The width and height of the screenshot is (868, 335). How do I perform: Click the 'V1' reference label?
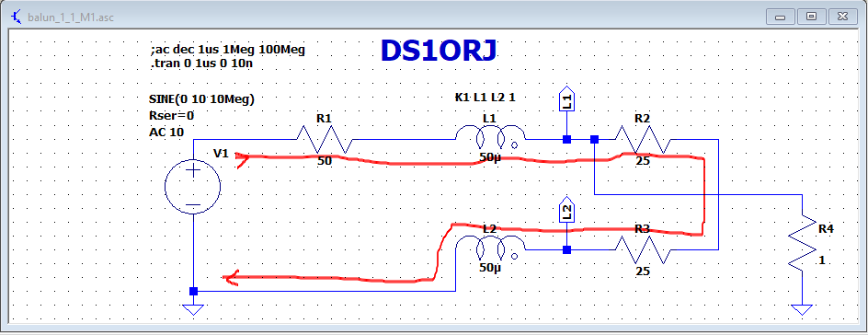tap(221, 154)
